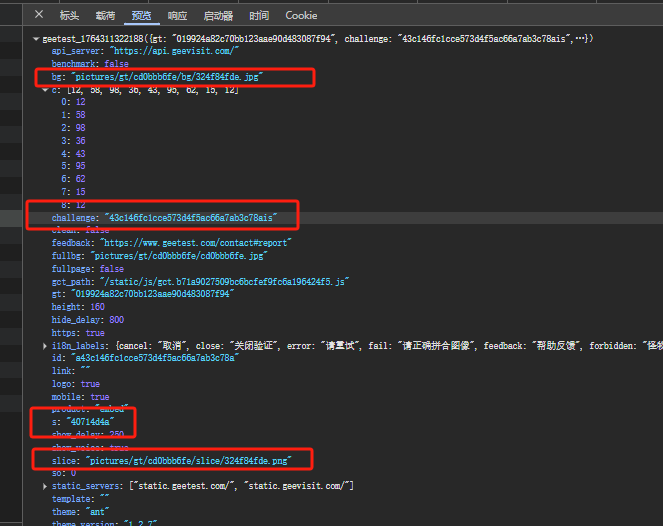Open the Cookie tab

[301, 16]
